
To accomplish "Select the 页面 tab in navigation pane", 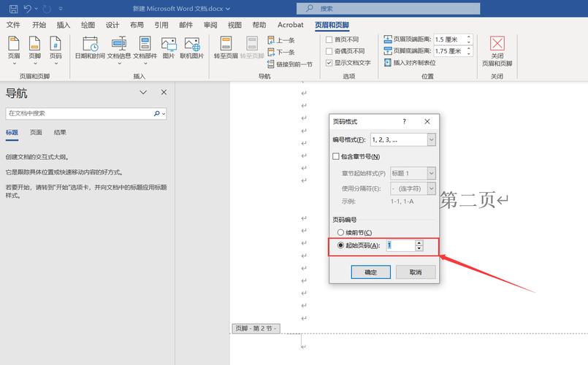I will [x=36, y=132].
